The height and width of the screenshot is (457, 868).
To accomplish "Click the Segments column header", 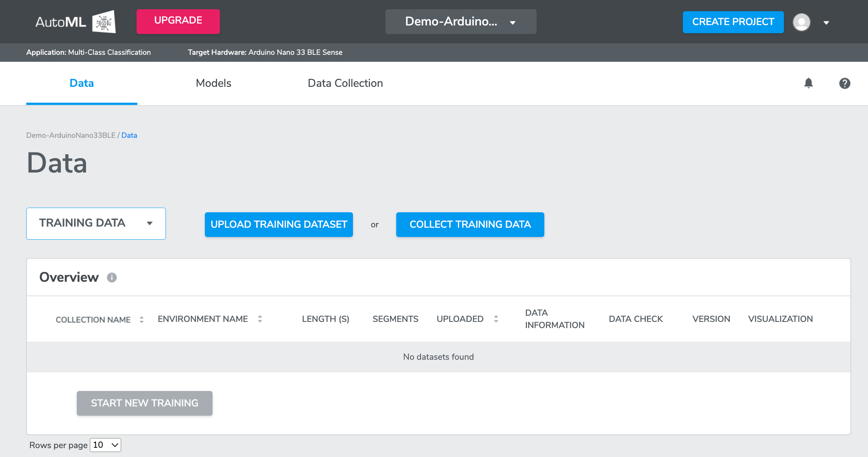I will pos(395,319).
